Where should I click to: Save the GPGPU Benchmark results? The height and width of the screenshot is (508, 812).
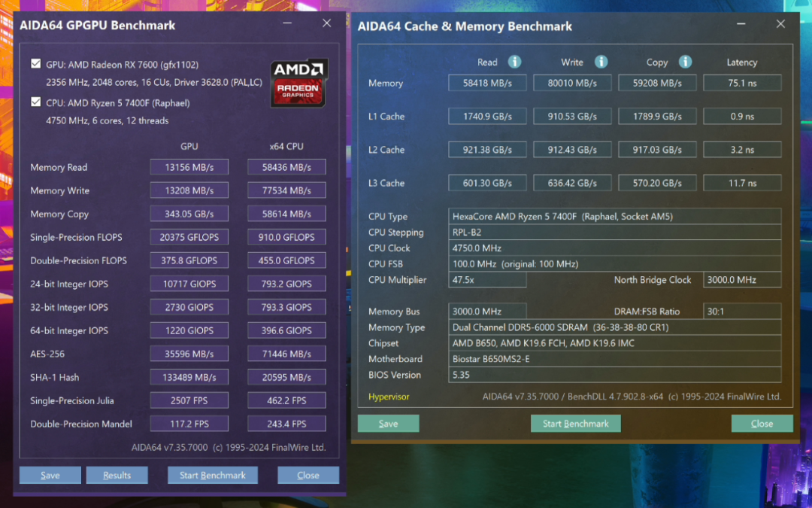click(50, 476)
